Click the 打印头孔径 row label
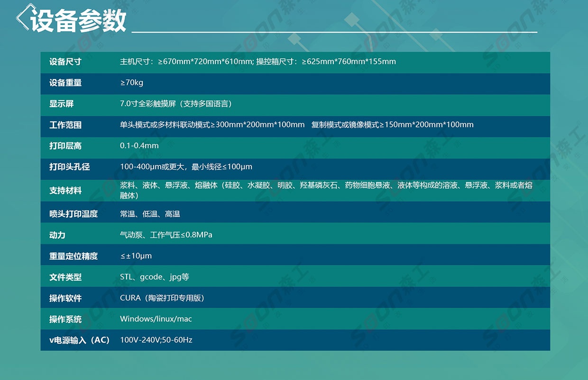The image size is (588, 380). click(69, 167)
